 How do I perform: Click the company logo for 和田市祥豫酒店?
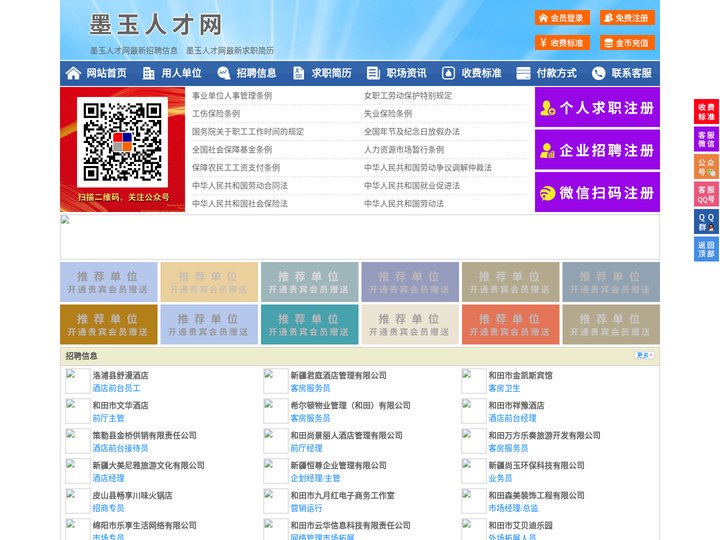[x=473, y=411]
